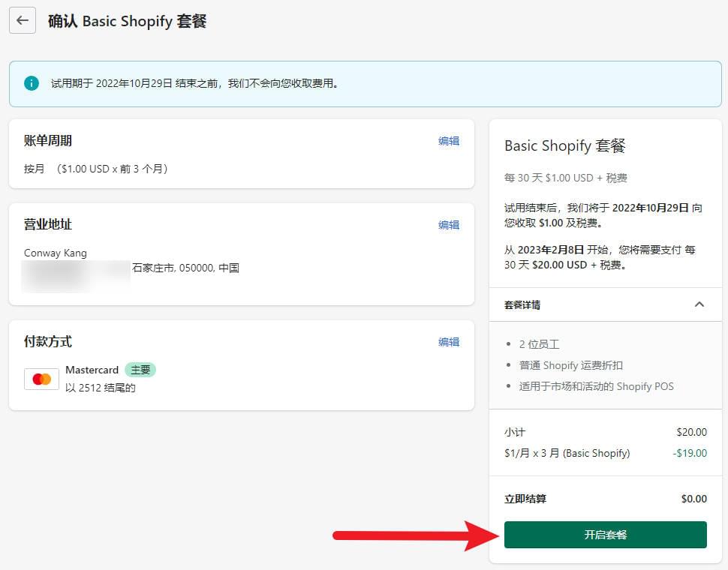The height and width of the screenshot is (570, 728).
Task: Click the paragraph starting 从 2023年2月8日 开始
Action: tap(600, 257)
